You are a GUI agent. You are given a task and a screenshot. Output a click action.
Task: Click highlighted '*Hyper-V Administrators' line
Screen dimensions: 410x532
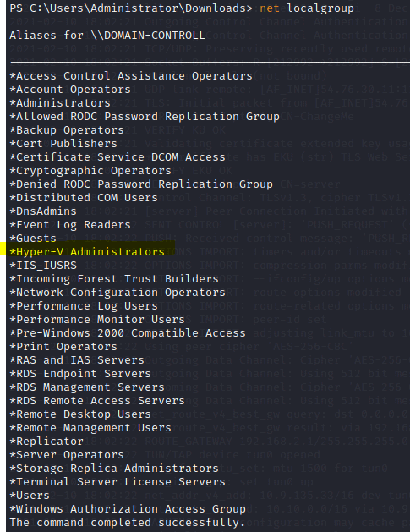click(87, 252)
